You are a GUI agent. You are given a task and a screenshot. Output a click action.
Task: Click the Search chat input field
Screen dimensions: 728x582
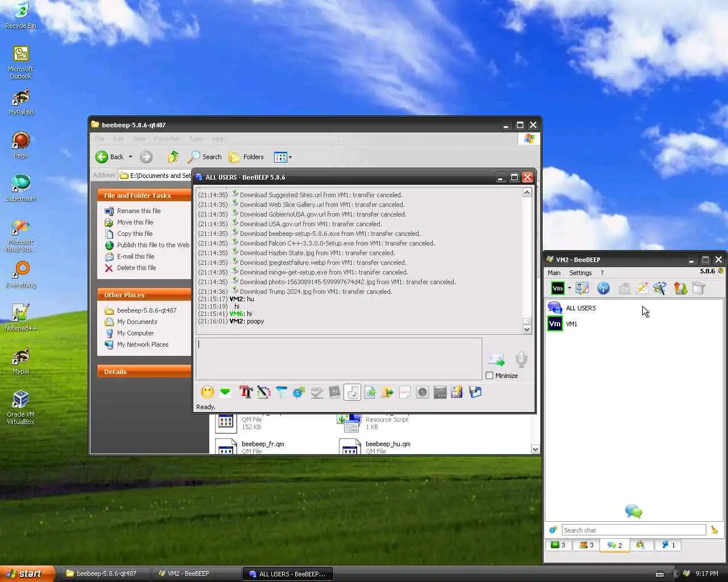(634, 530)
